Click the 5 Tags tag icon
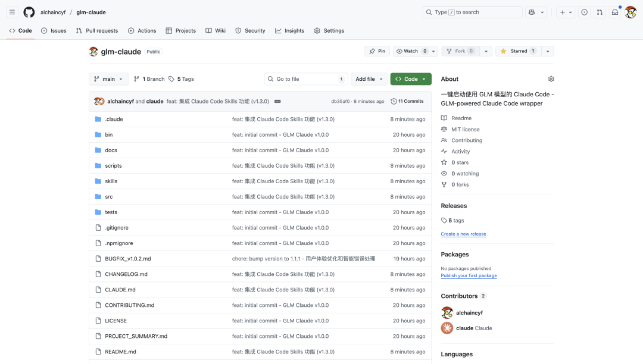This screenshot has width=643, height=364. (x=171, y=79)
